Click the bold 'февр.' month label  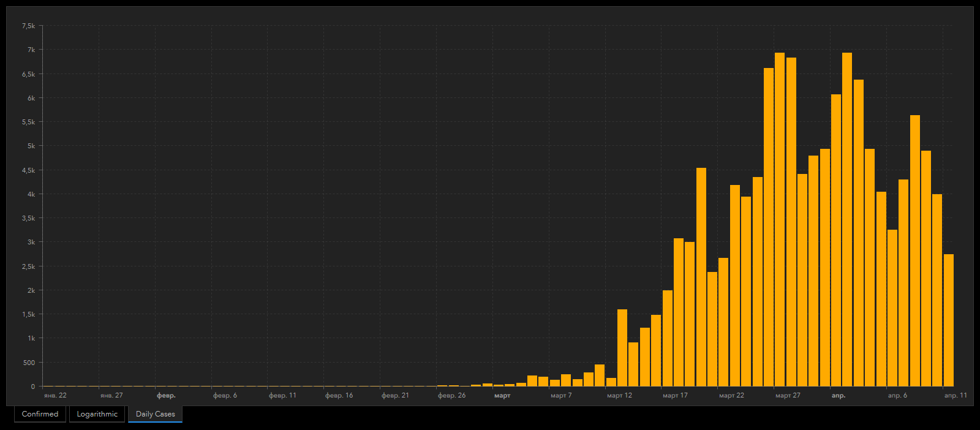click(166, 396)
